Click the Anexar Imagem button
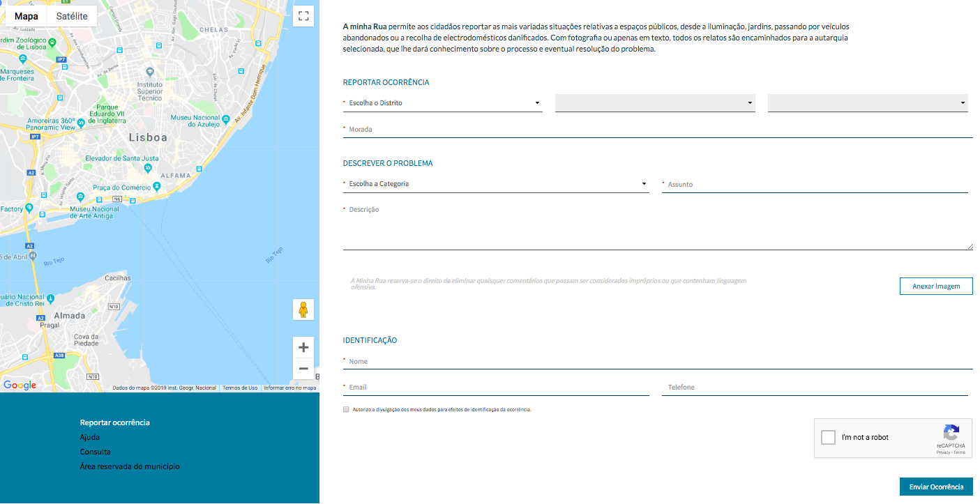980x504 pixels. click(936, 287)
